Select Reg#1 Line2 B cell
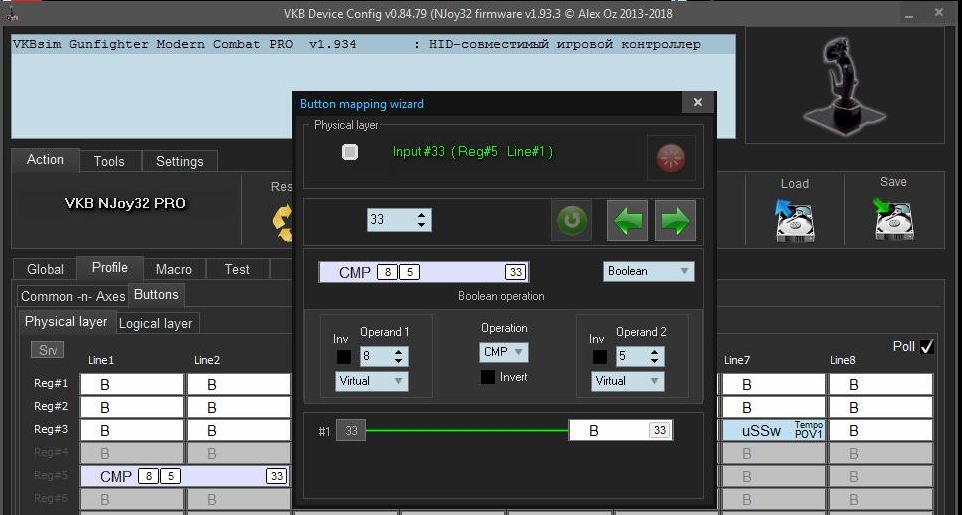The width and height of the screenshot is (962, 515). (x=239, y=385)
